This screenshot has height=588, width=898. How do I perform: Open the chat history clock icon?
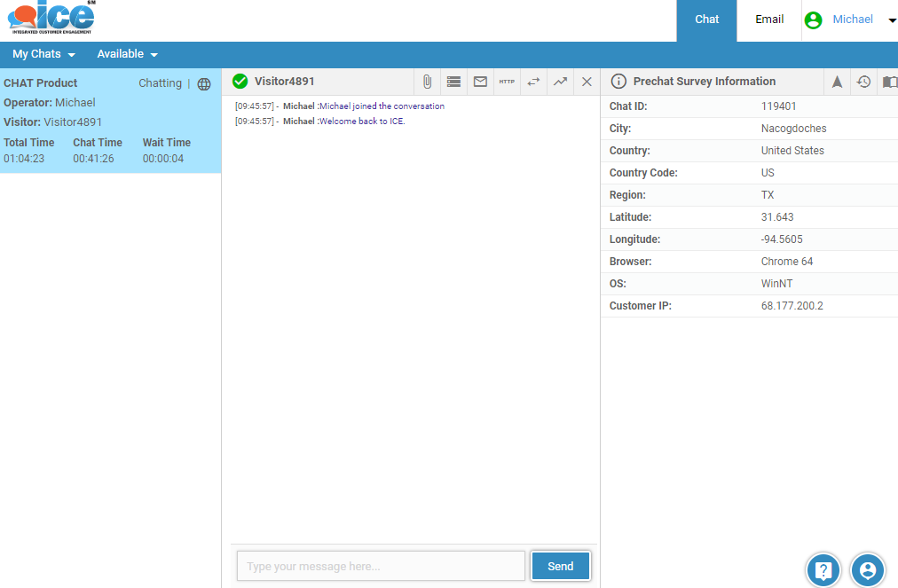click(863, 82)
